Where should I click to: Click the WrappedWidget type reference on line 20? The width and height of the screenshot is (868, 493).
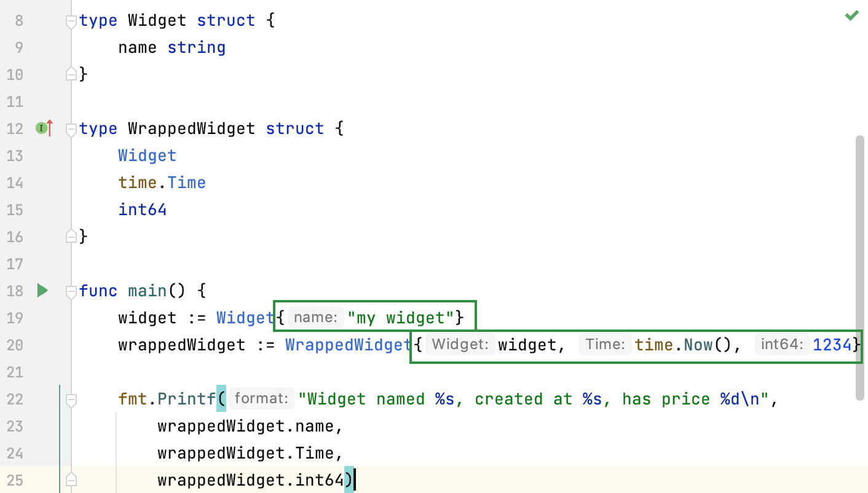tap(348, 344)
